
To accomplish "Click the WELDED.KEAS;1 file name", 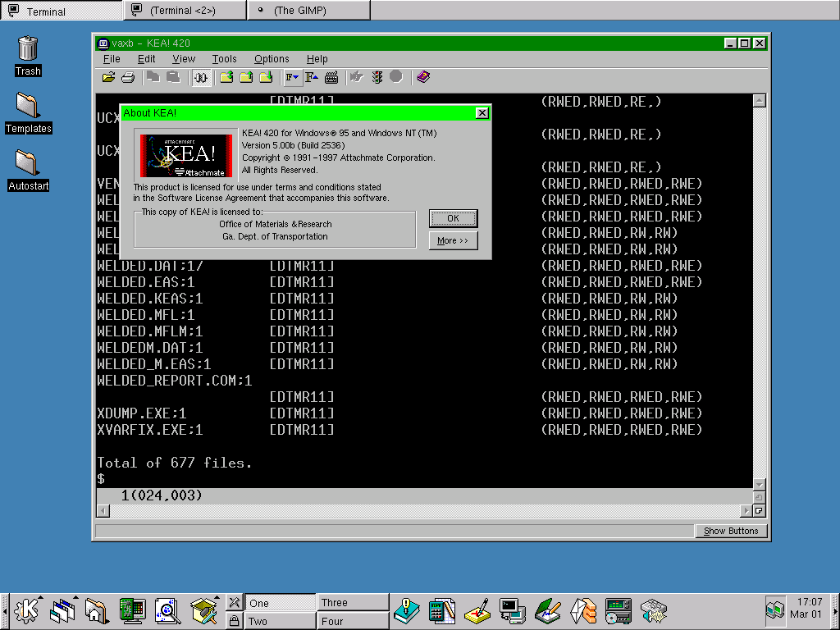I will click(x=150, y=299).
